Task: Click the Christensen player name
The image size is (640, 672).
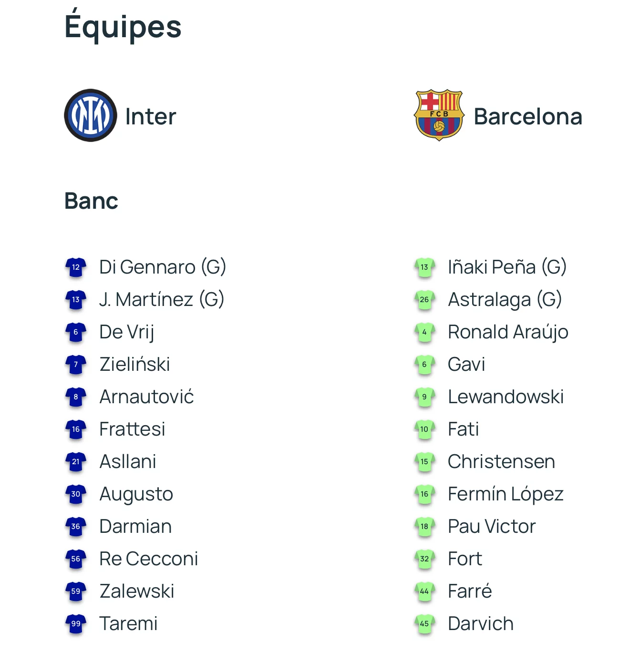Action: pyautogui.click(x=502, y=462)
